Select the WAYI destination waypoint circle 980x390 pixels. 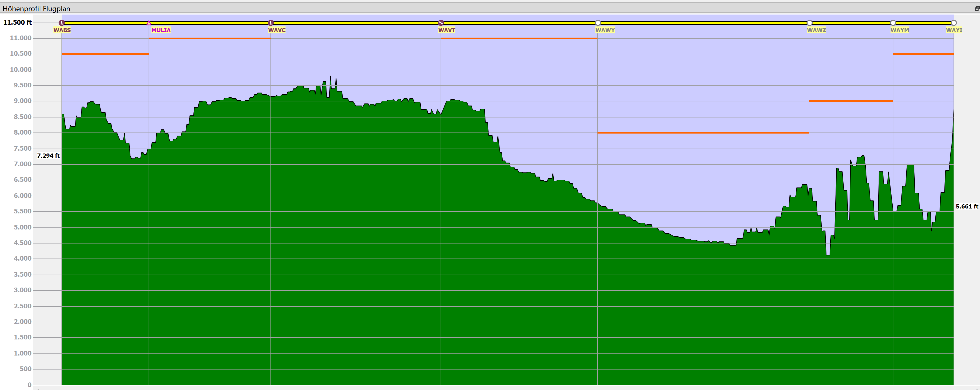pos(953,23)
